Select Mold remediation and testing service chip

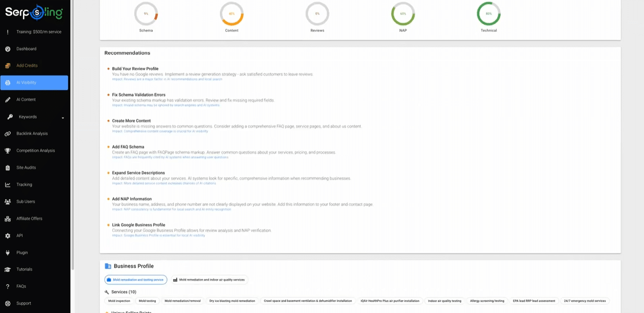136,280
